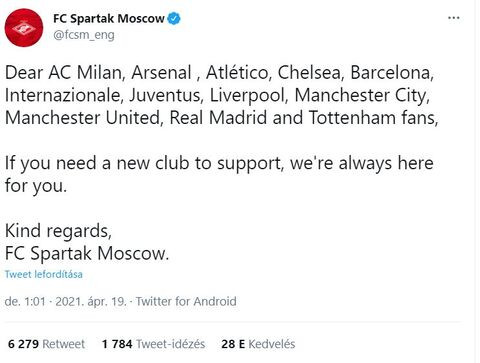The width and height of the screenshot is (480, 363).
Task: Translate tweet using Tweet lefordítása link
Action: click(44, 274)
